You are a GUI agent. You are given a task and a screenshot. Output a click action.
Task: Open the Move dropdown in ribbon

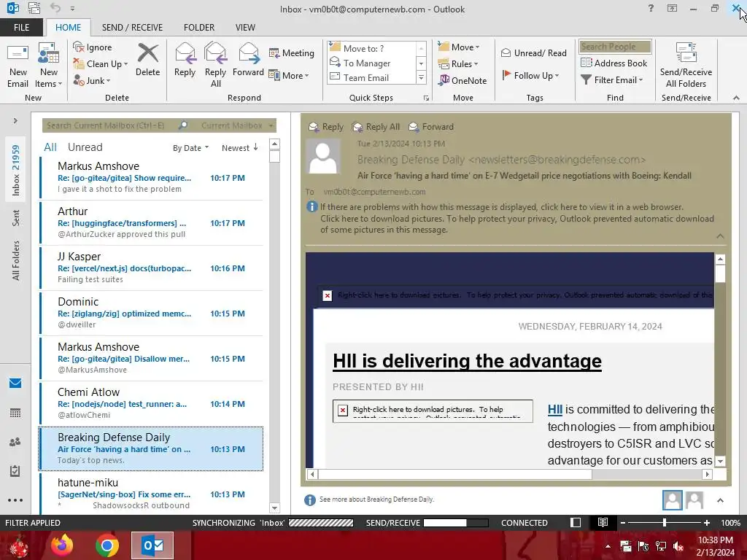(x=459, y=47)
